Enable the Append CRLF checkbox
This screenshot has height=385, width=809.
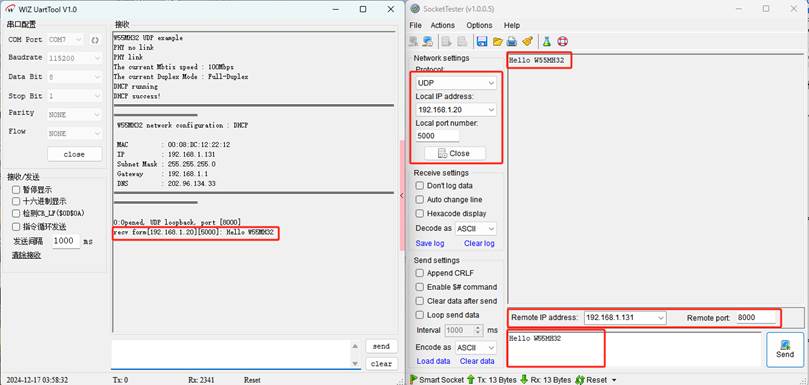(x=419, y=273)
